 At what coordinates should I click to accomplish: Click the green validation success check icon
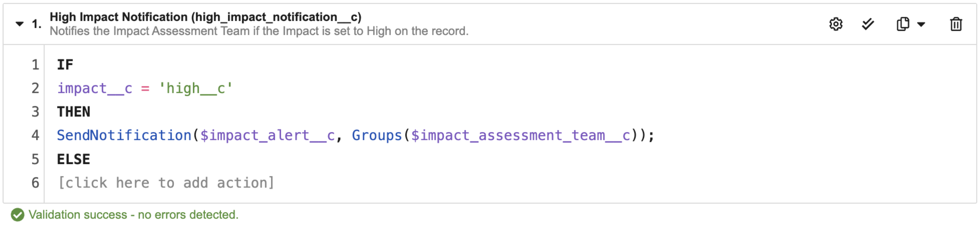(x=18, y=215)
